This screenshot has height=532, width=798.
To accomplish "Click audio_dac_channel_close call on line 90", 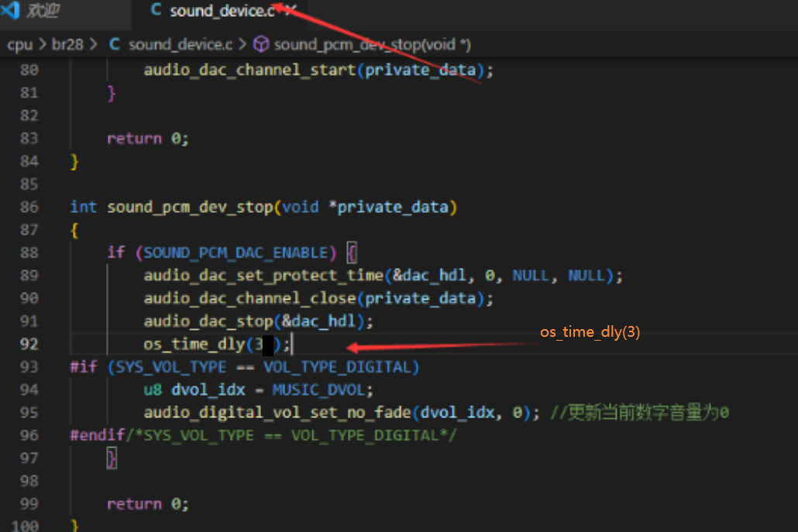I will (x=249, y=299).
